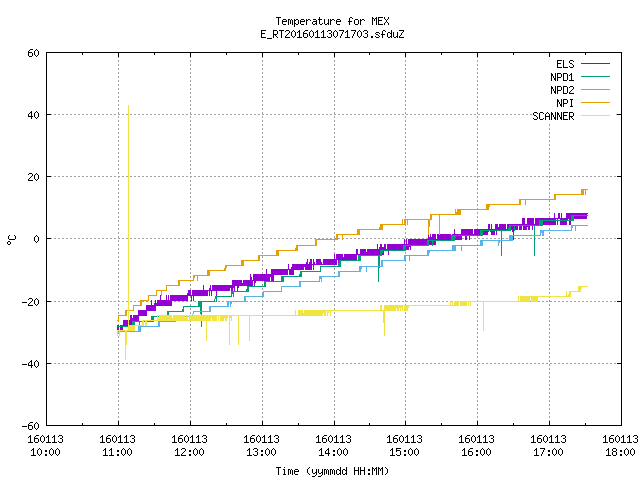The width and height of the screenshot is (640, 480).
Task: Pick the blue NPD2 legend line sample
Action: tap(595, 90)
